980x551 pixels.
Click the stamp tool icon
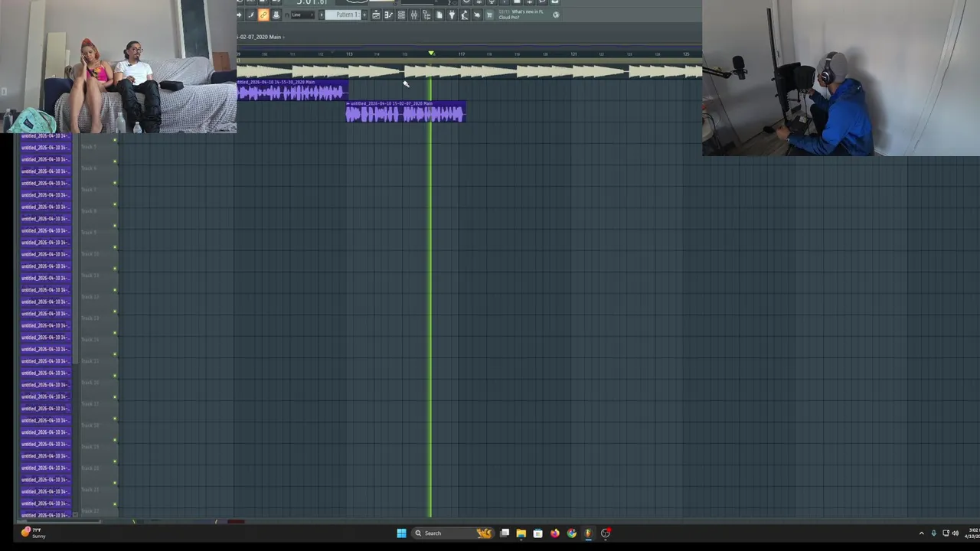pyautogui.click(x=276, y=15)
